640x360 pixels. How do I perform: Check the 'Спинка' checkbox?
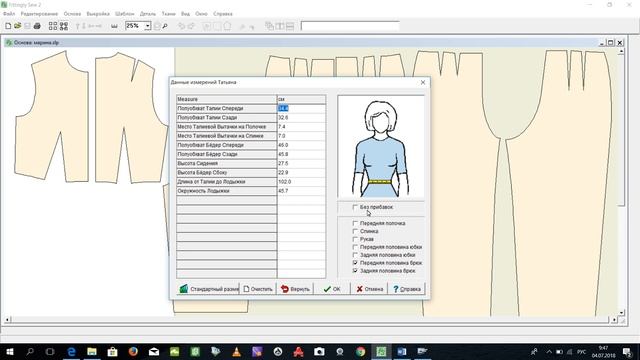click(355, 231)
